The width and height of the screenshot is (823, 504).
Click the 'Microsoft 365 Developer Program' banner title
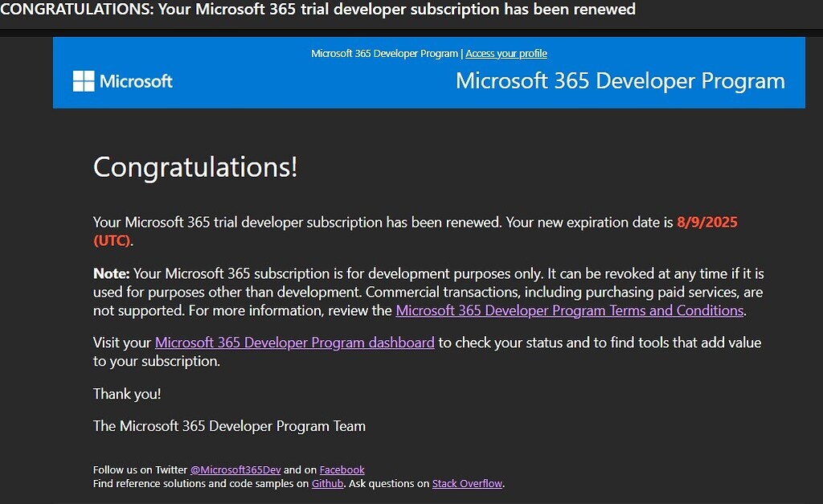click(620, 81)
